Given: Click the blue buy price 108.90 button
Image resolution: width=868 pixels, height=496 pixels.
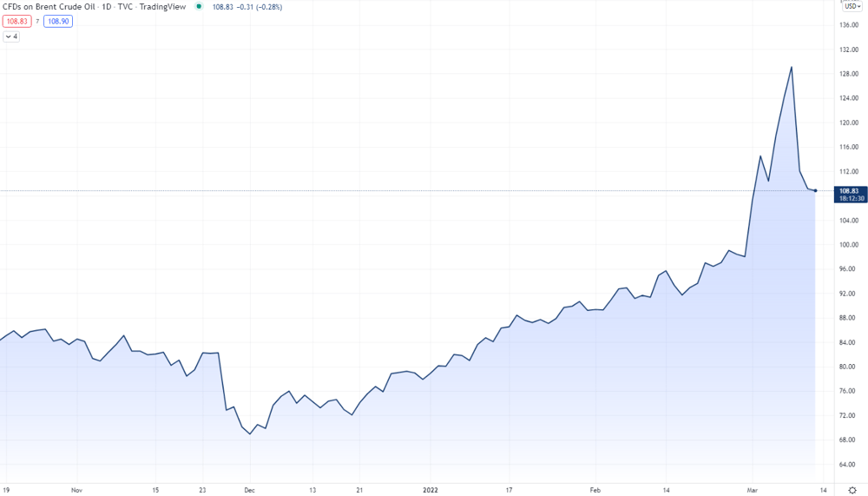Looking at the screenshot, I should [58, 21].
